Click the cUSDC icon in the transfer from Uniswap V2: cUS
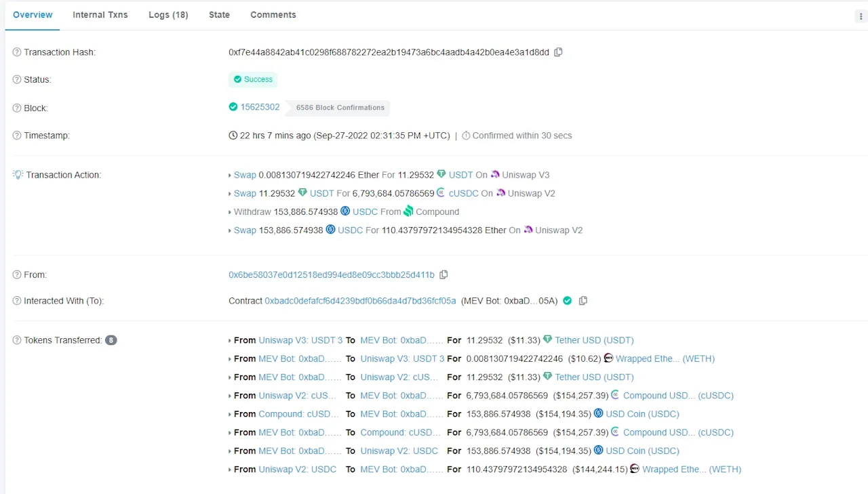 615,395
